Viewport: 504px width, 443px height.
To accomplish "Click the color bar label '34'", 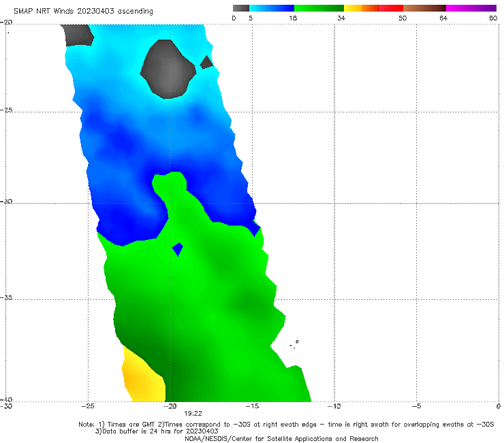I will (341, 18).
